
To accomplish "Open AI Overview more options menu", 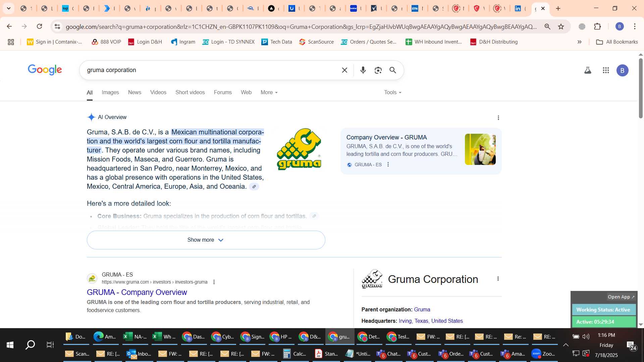I will tap(498, 118).
